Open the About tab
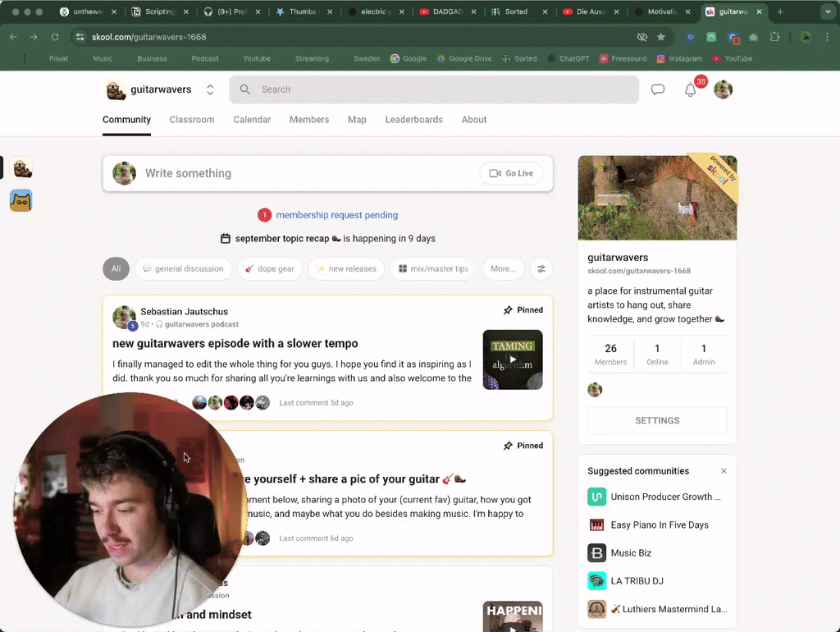 473,120
